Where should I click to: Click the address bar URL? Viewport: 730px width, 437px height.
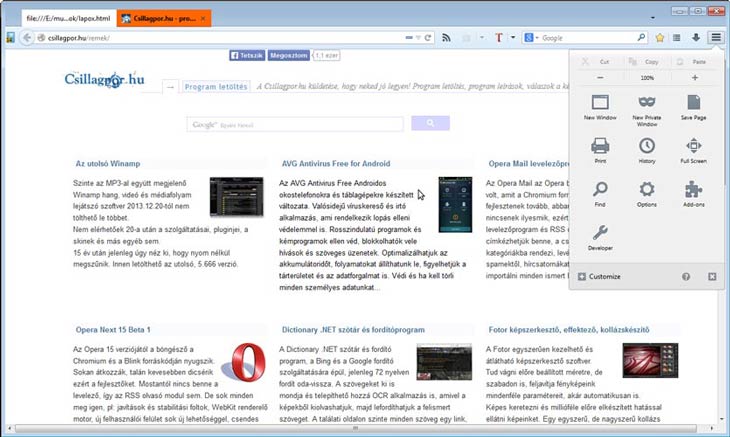coord(79,38)
